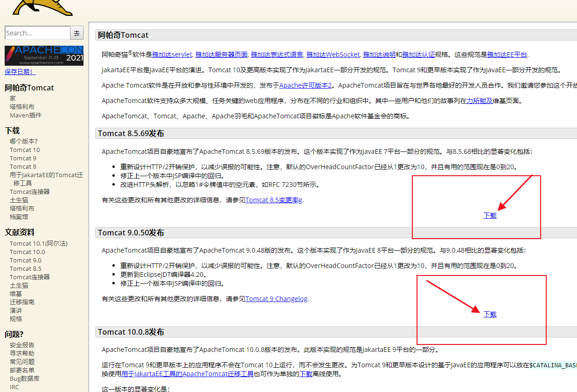Viewport: 577px width, 392px height.
Task: Click 下载 link under Tomcat 9.0.50 section
Action: pyautogui.click(x=490, y=314)
